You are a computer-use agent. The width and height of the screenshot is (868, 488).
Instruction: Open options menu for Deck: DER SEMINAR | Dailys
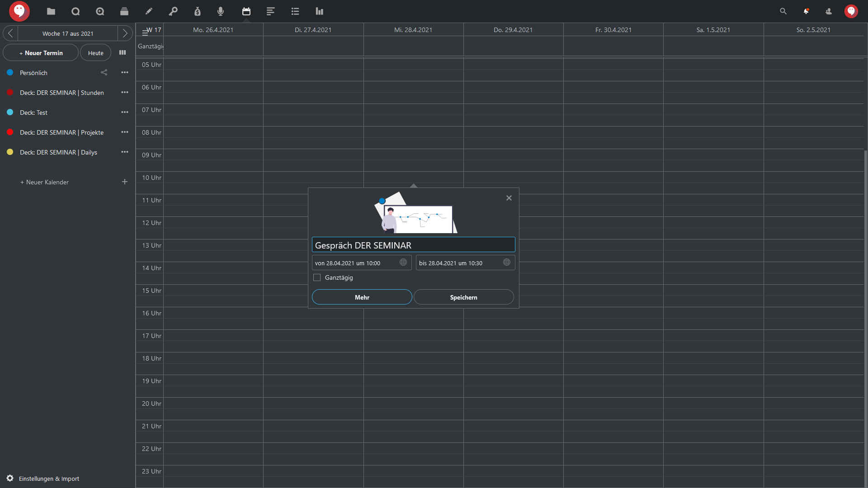coord(125,152)
